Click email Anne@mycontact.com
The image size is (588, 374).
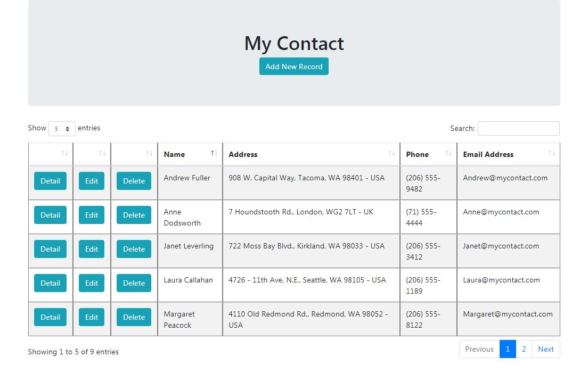tap(501, 212)
